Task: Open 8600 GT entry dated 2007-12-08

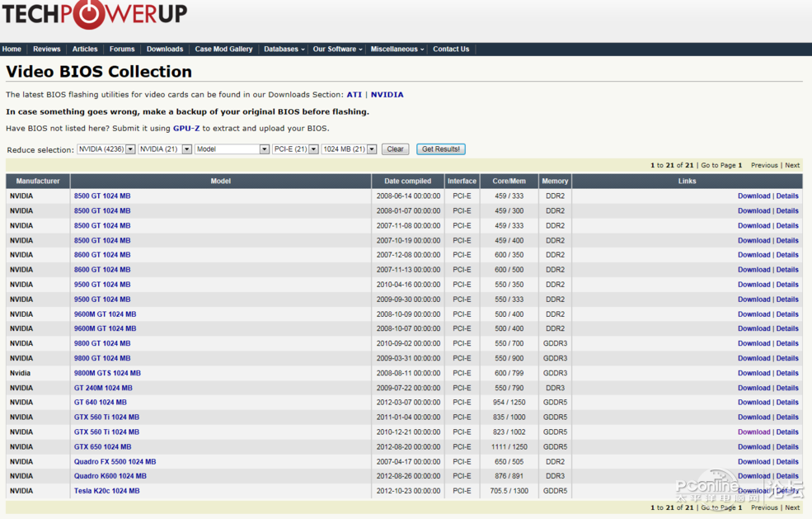Action: click(102, 255)
